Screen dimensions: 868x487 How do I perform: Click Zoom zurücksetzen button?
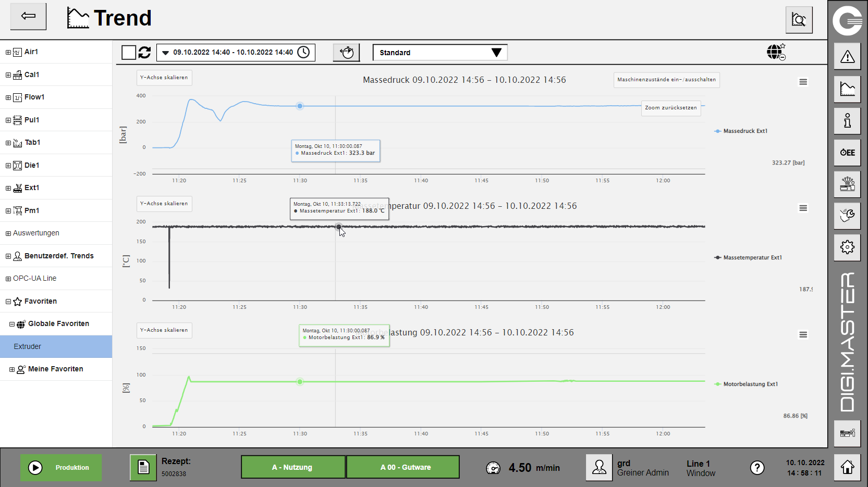pyautogui.click(x=671, y=108)
